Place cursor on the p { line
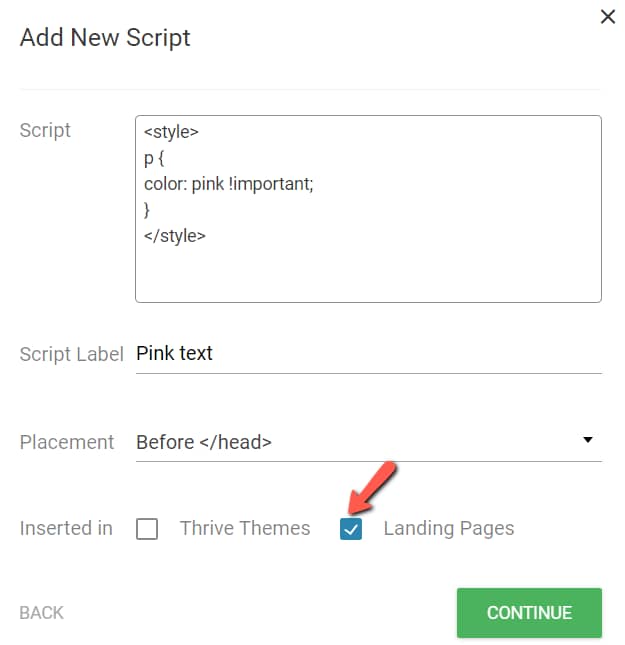 tap(153, 158)
